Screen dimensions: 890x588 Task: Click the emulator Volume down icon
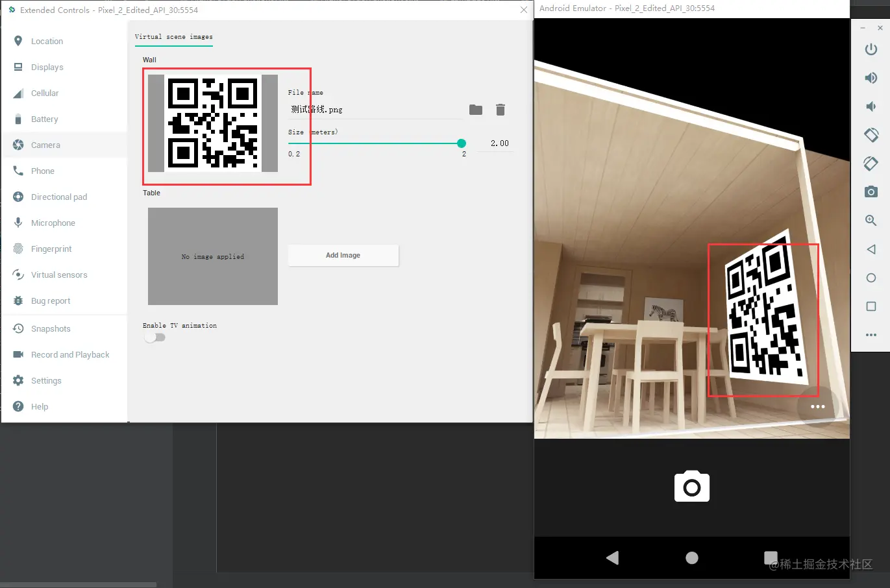click(x=871, y=106)
